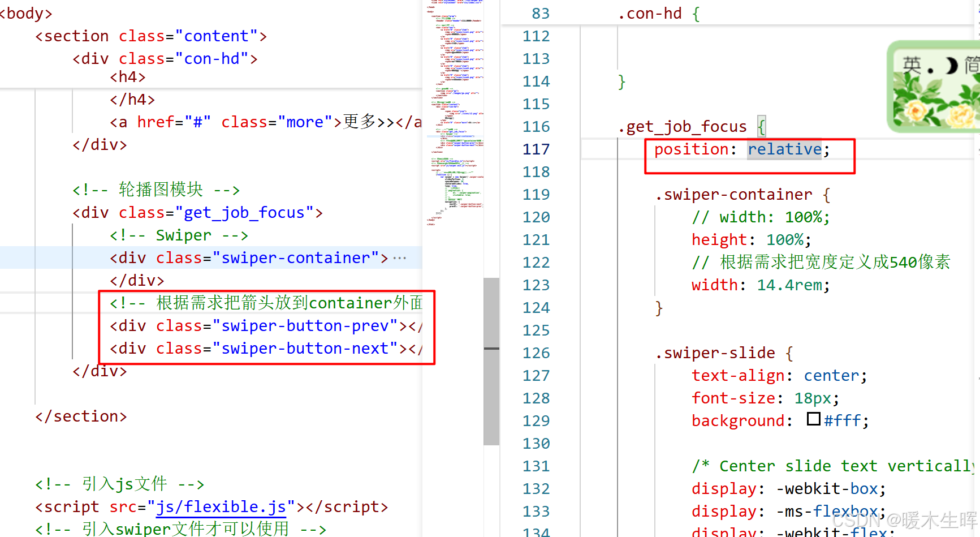Click the .get_job_focus selector in CSS
Screen dimensions: 980x537
[682, 126]
